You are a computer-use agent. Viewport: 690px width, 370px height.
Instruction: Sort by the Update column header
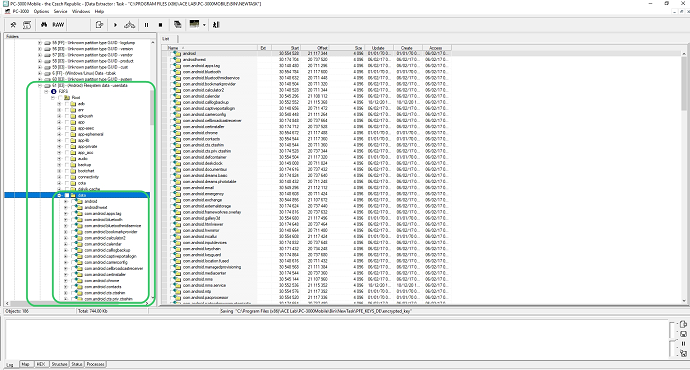pyautogui.click(x=380, y=48)
